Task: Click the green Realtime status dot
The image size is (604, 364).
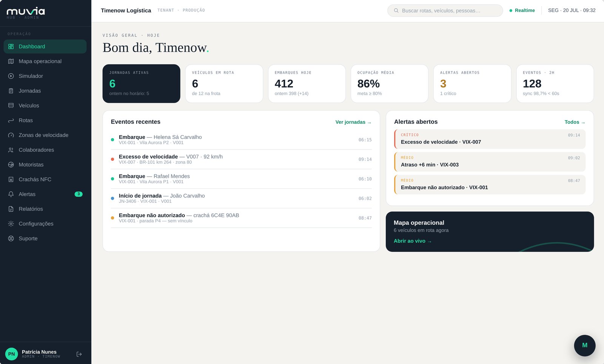Action: 511,11
